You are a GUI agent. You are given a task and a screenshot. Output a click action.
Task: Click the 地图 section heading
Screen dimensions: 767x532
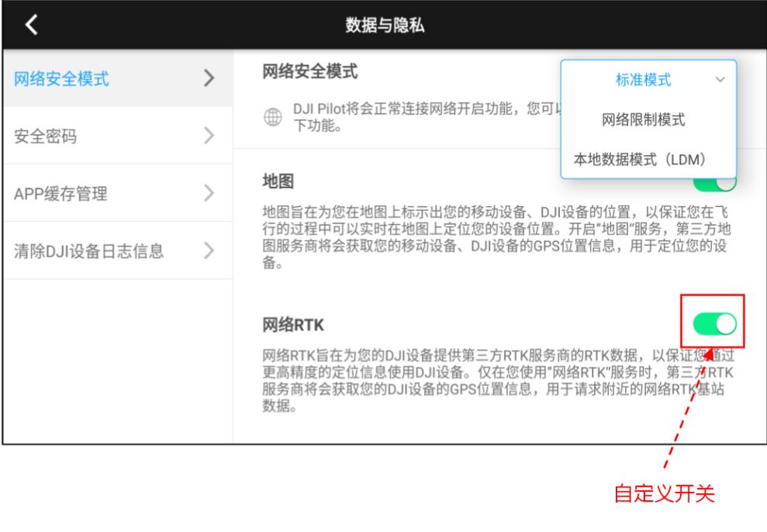click(278, 181)
